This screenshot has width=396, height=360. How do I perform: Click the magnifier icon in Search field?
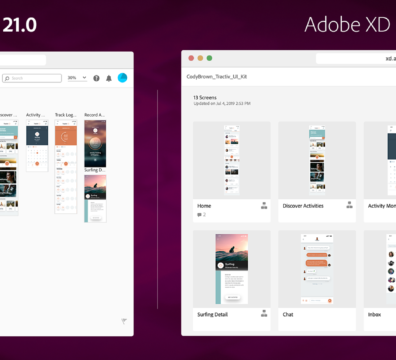coord(7,78)
